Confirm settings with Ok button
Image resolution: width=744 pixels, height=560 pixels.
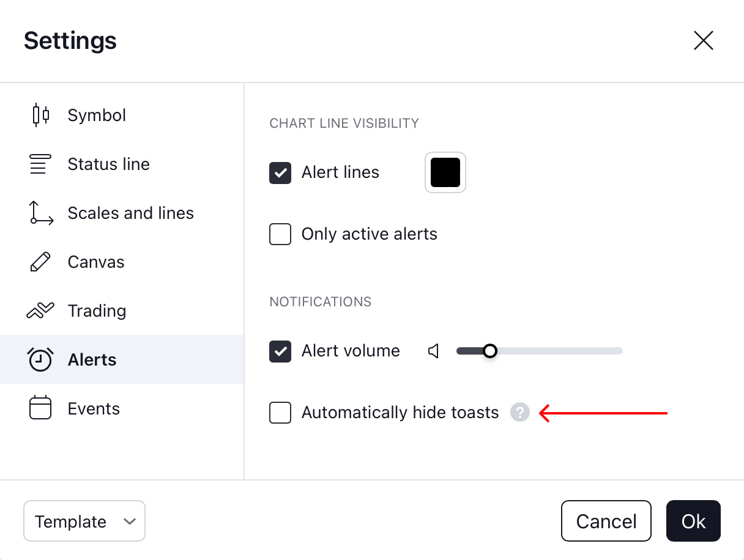coord(693,521)
